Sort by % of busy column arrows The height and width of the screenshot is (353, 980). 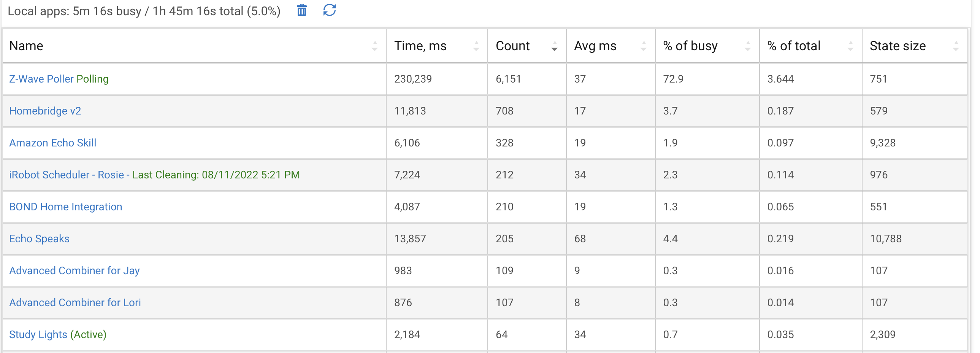pos(748,46)
